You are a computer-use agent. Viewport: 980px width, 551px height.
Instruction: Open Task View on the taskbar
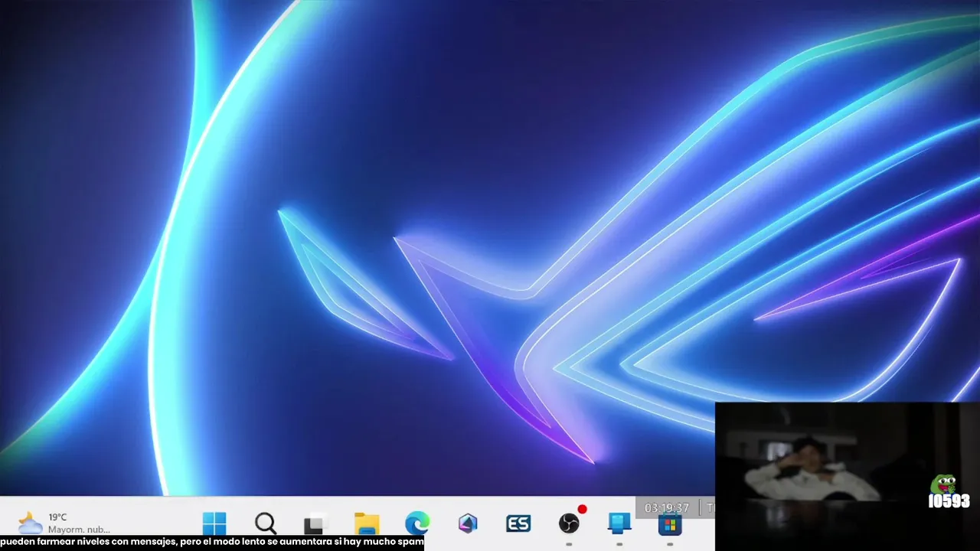pos(315,523)
